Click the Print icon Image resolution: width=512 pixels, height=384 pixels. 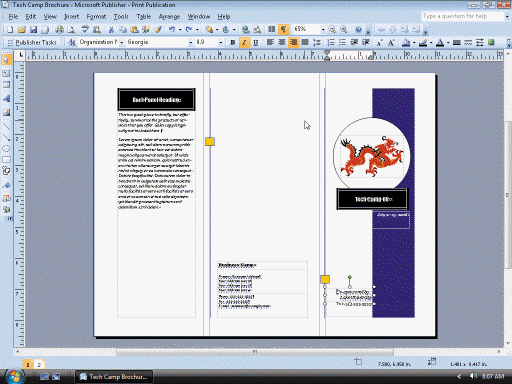coord(59,30)
